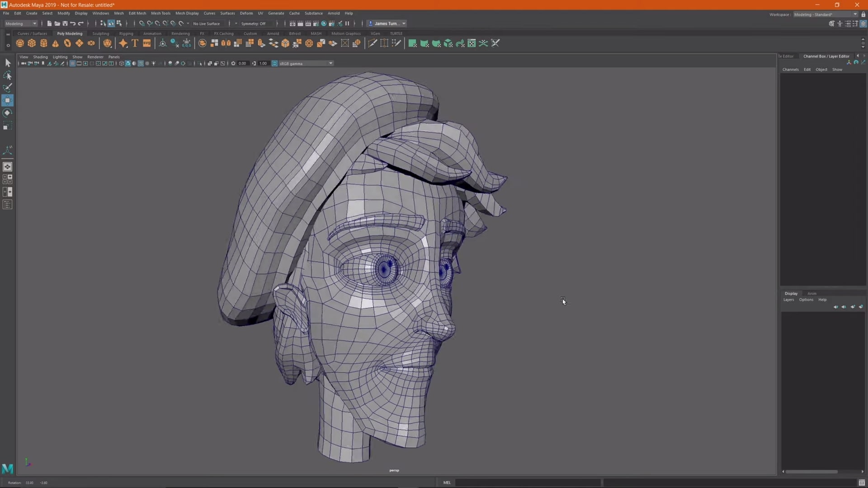Screen dimensions: 868x488
Task: Open the sRGB gamma view transform dropdown
Action: (x=306, y=63)
